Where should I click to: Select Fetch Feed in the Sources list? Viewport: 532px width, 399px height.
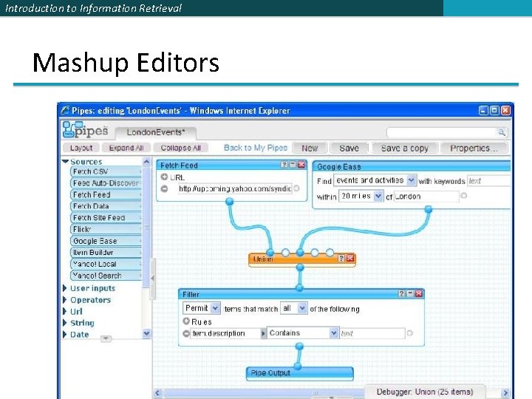(106, 194)
